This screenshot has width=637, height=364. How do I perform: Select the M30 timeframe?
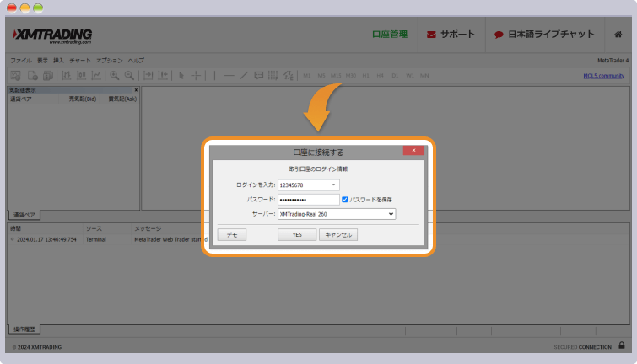[x=351, y=76]
